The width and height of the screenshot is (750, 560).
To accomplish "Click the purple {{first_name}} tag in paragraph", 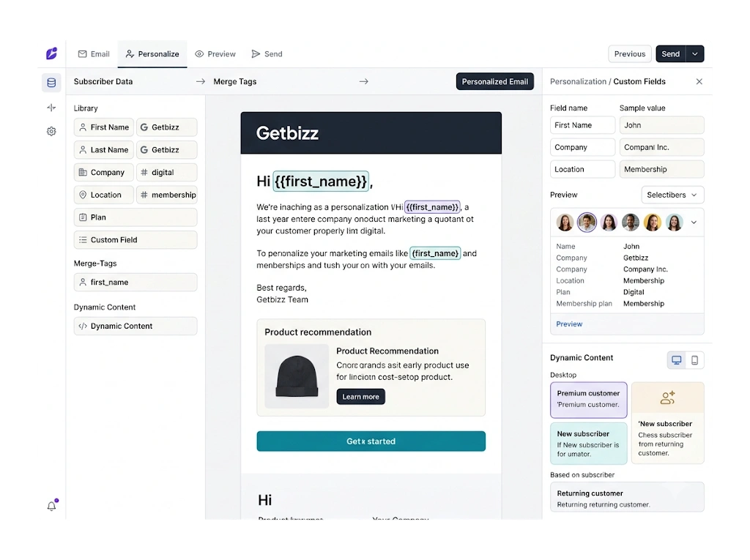I will 432,207.
